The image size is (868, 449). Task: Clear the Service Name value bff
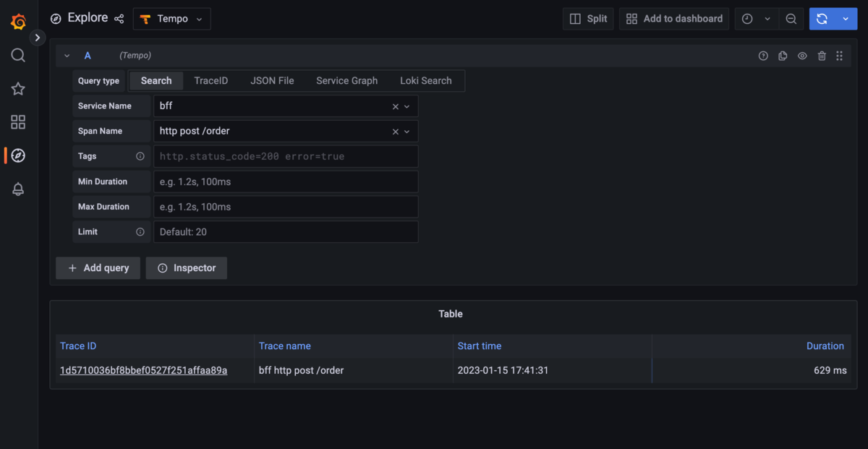coord(396,106)
